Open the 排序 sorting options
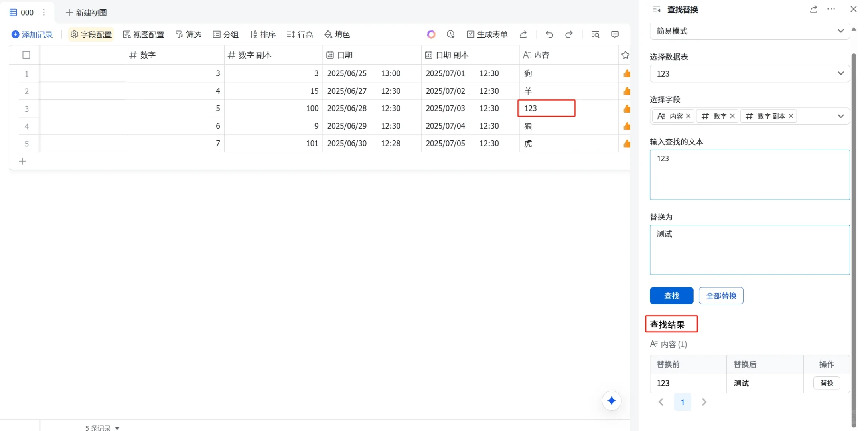This screenshot has width=868, height=431. [x=262, y=34]
